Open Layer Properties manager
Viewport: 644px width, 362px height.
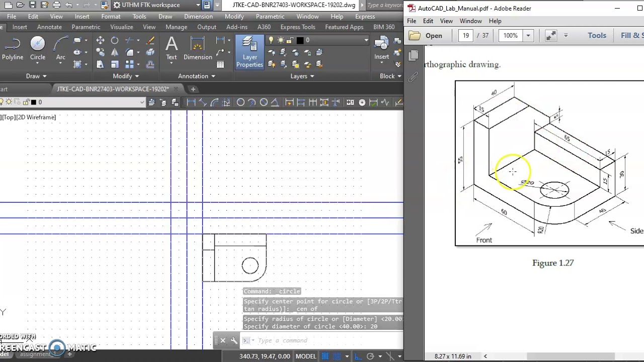(x=250, y=52)
